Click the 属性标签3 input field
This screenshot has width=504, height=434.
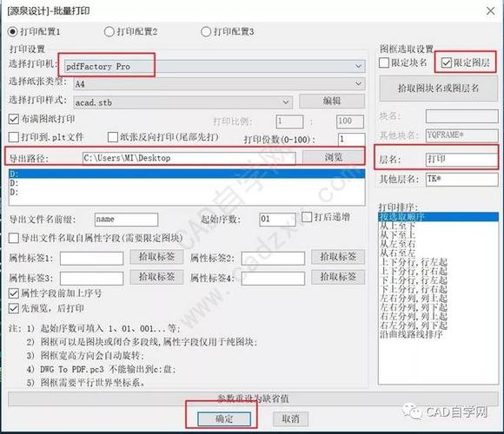pos(91,279)
